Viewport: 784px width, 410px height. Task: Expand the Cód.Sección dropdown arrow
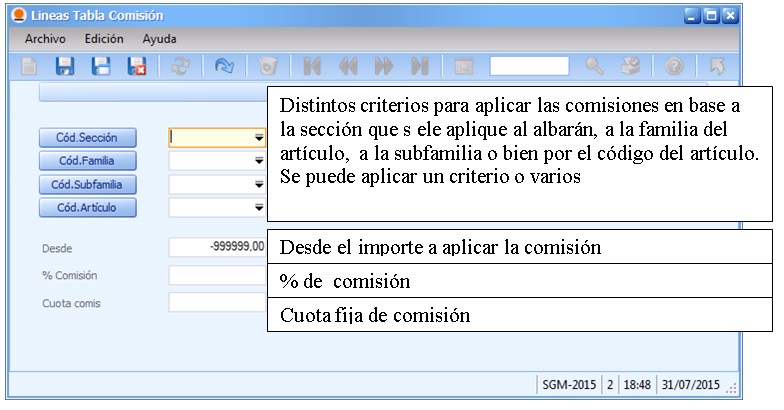click(259, 137)
